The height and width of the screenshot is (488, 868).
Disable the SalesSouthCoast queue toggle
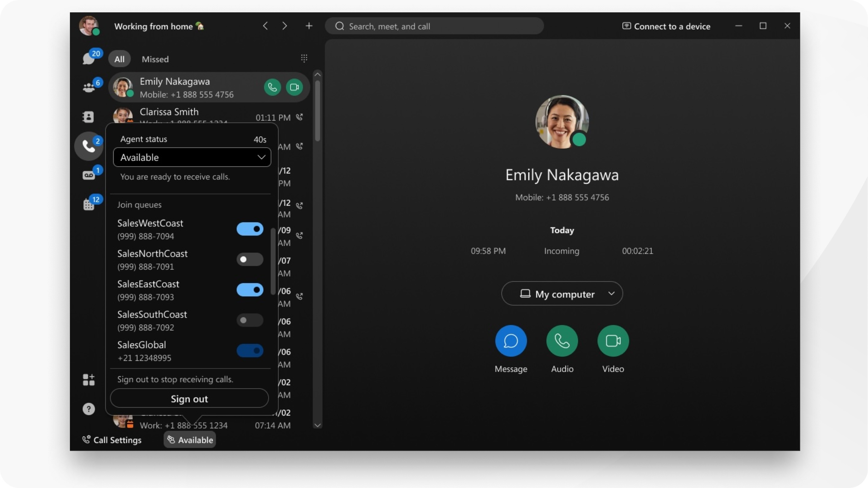coord(249,320)
